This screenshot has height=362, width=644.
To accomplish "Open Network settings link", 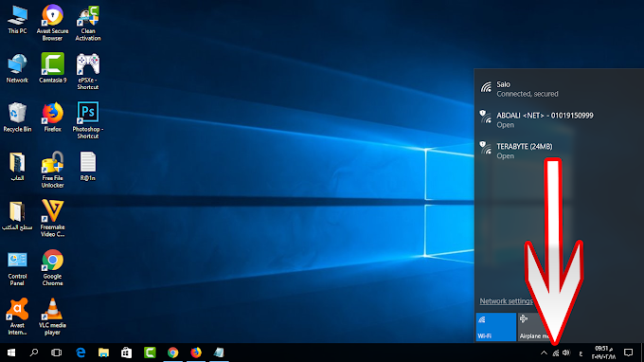I will pyautogui.click(x=507, y=301).
